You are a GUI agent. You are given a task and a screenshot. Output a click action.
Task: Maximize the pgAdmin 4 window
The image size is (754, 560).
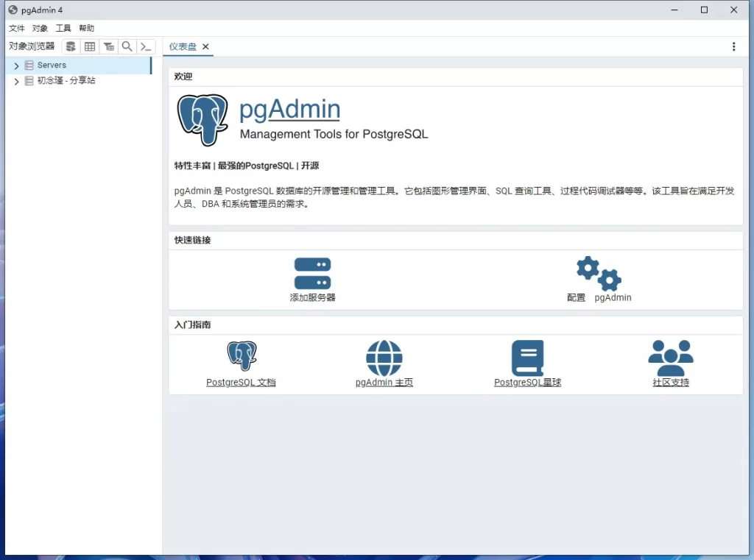[704, 10]
